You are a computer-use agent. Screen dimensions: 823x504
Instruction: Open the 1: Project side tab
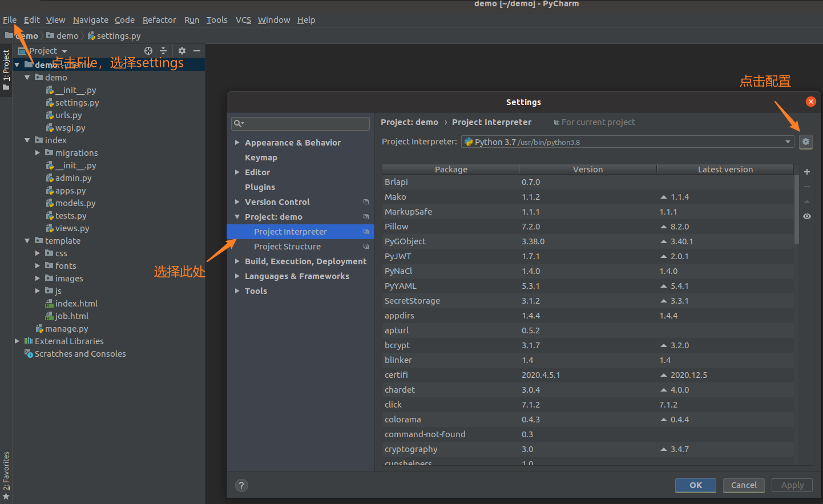6,70
